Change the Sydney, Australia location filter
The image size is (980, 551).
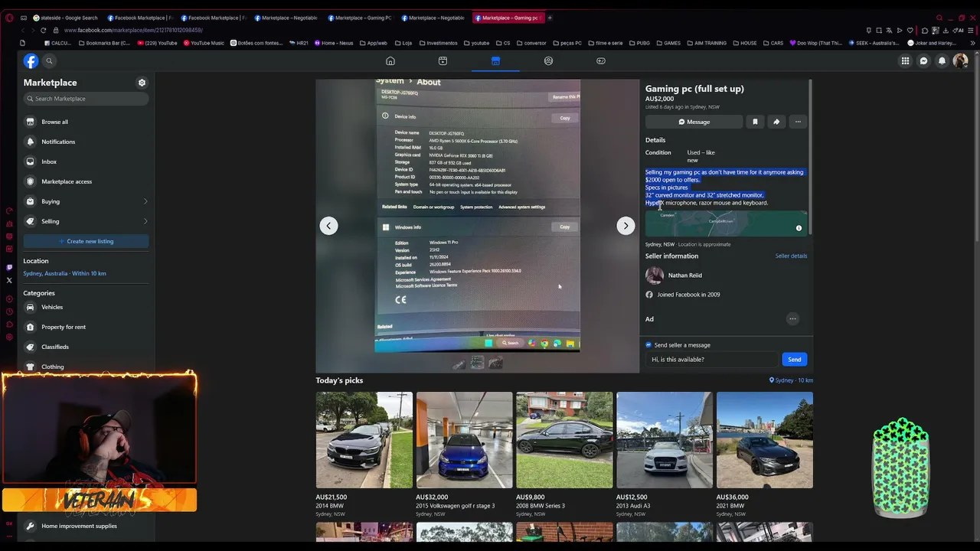64,273
